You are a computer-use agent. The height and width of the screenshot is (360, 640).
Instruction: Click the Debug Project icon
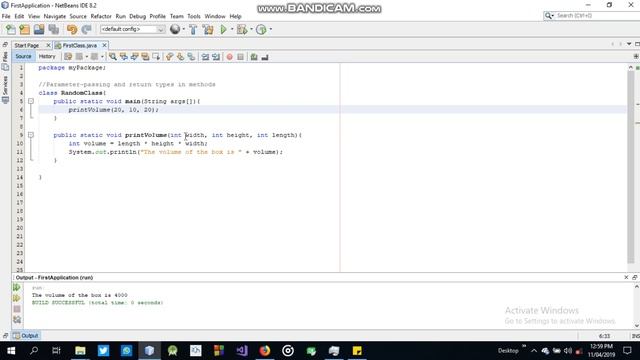(x=242, y=29)
